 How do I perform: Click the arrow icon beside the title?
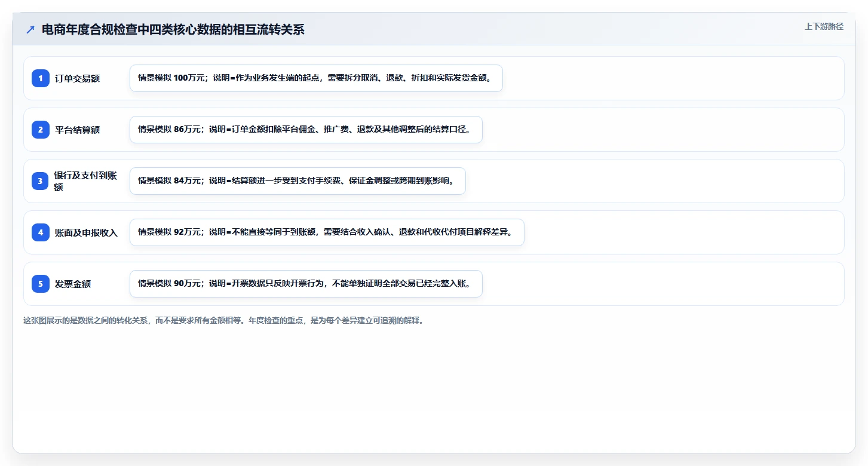click(30, 29)
